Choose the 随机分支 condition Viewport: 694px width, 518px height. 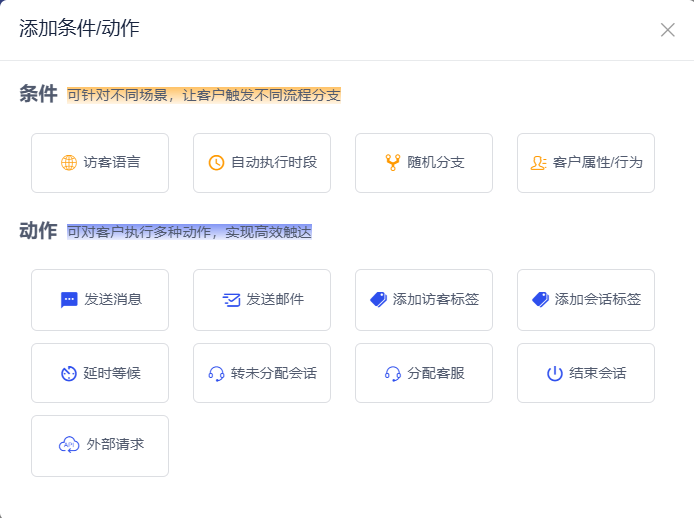tap(424, 163)
